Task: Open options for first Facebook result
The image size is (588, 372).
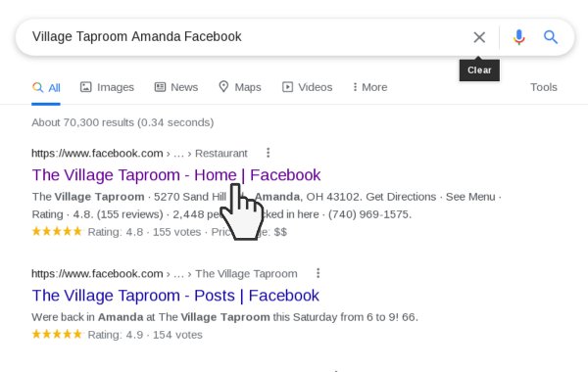Action: click(x=268, y=153)
